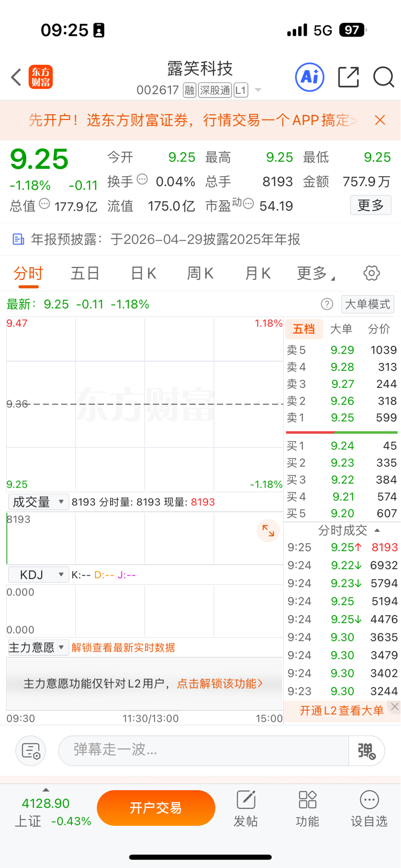Open the Ai assistant icon

(x=310, y=77)
